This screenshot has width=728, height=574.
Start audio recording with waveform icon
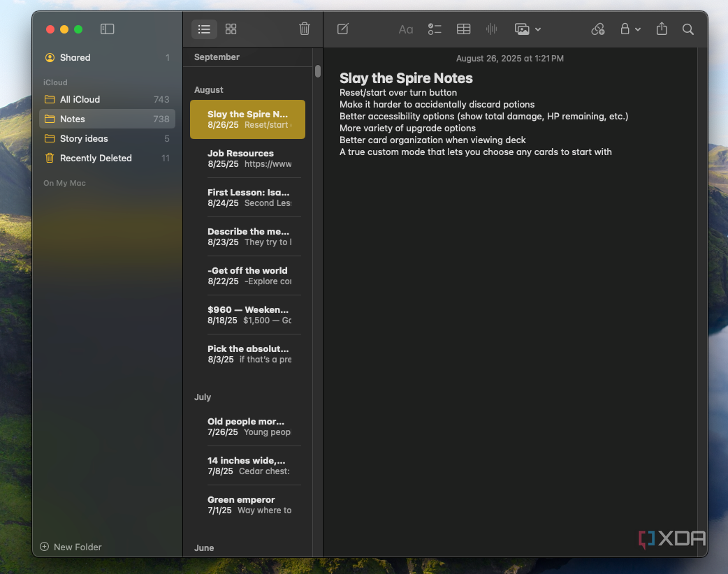pyautogui.click(x=492, y=29)
